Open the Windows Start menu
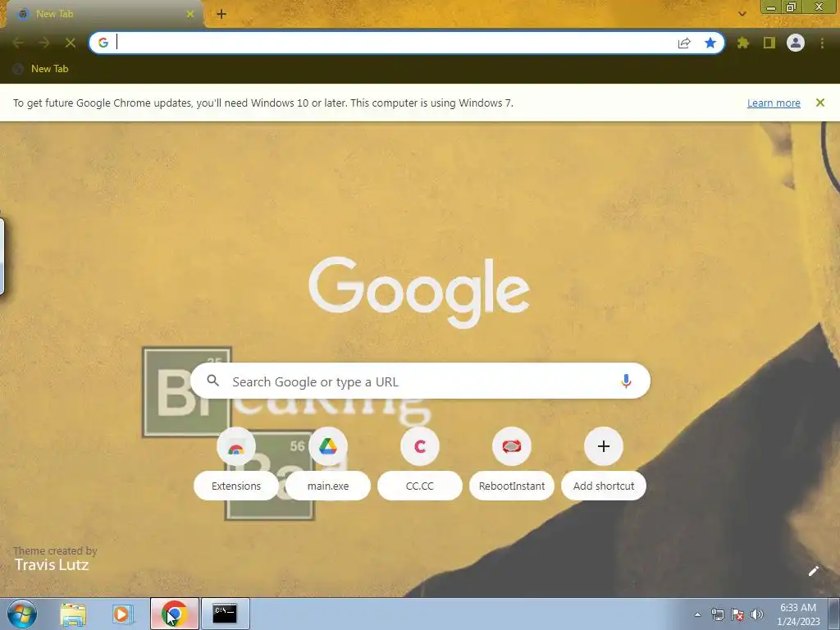 (22, 614)
